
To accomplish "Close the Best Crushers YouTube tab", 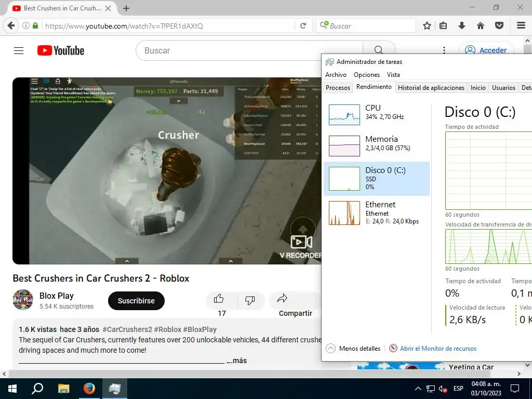I will coord(108,8).
